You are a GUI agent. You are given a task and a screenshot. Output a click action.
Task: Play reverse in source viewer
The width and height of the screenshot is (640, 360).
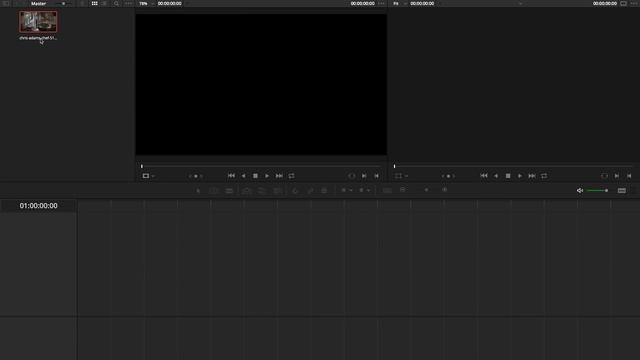pyautogui.click(x=243, y=176)
